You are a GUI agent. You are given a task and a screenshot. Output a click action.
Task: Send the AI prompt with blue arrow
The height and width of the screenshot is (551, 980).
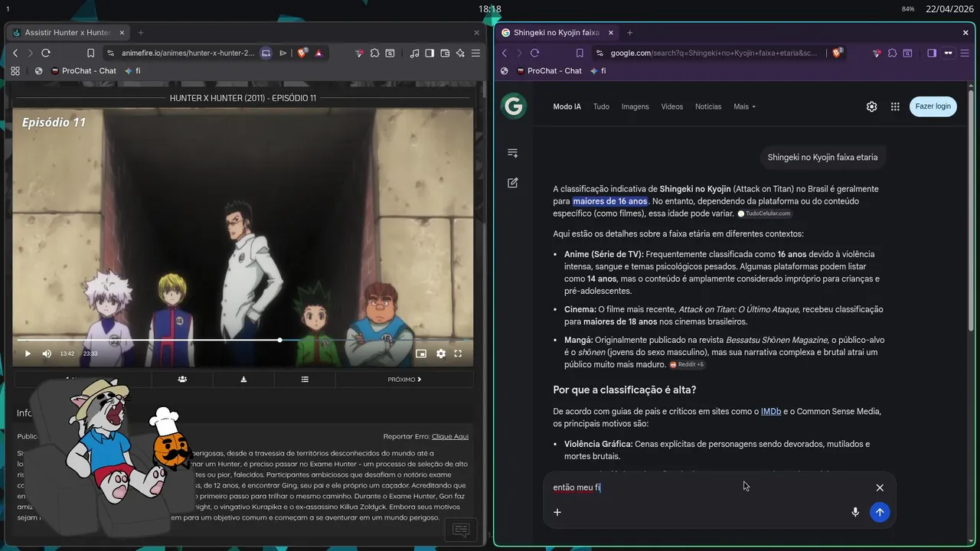click(x=880, y=512)
